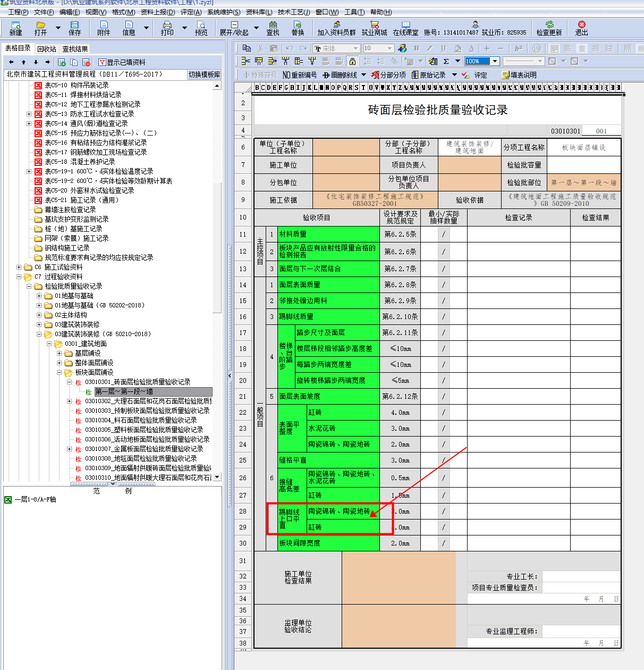The image size is (644, 670).
Task: Open the 资料库(L) menu
Action: 259,12
